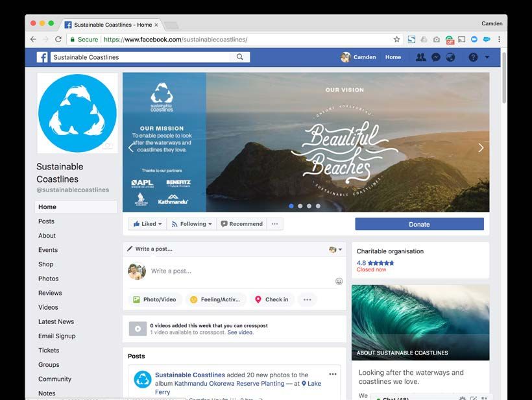This screenshot has height=400, width=532.
Task: Select Email Signup in the sidebar
Action: pos(56,336)
